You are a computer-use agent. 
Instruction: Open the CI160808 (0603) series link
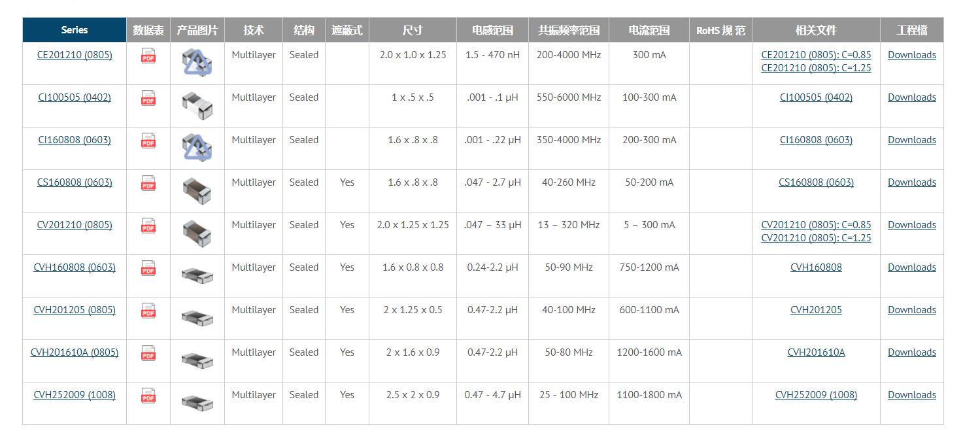point(75,140)
